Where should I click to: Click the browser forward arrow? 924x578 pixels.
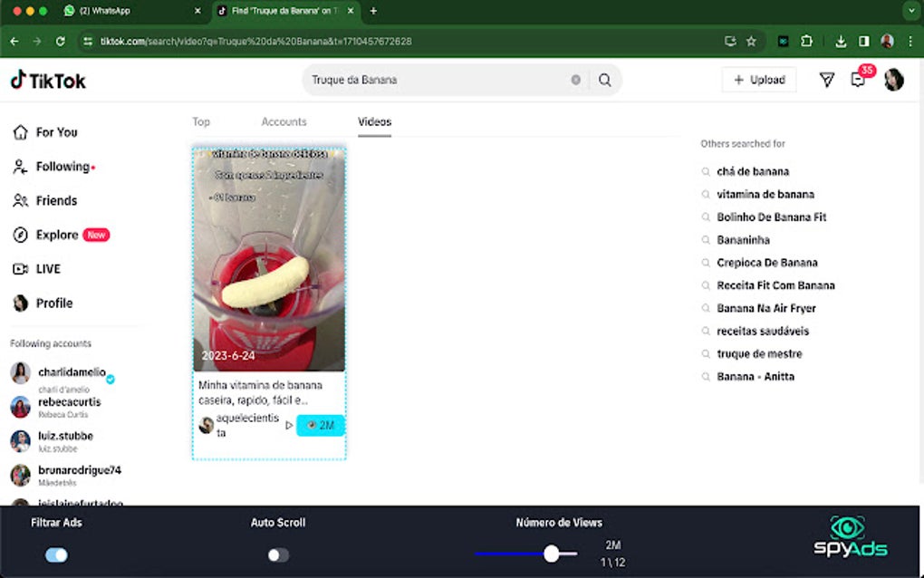coord(37,42)
